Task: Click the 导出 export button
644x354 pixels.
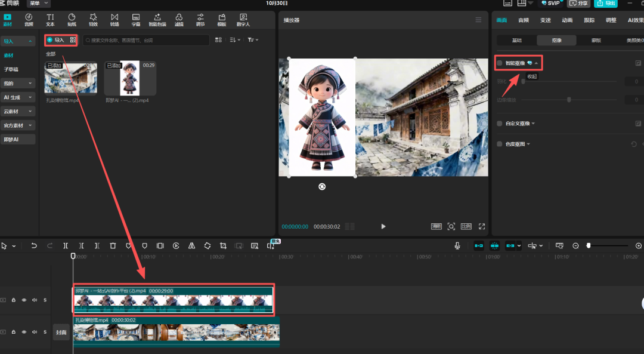Action: click(606, 4)
